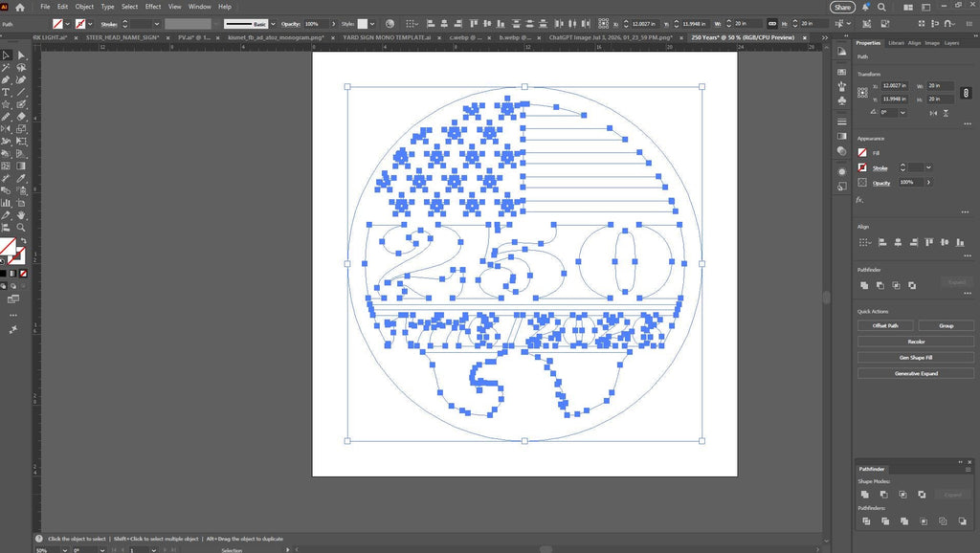The width and height of the screenshot is (980, 553).
Task: Select the Direct Selection tool
Action: click(21, 55)
